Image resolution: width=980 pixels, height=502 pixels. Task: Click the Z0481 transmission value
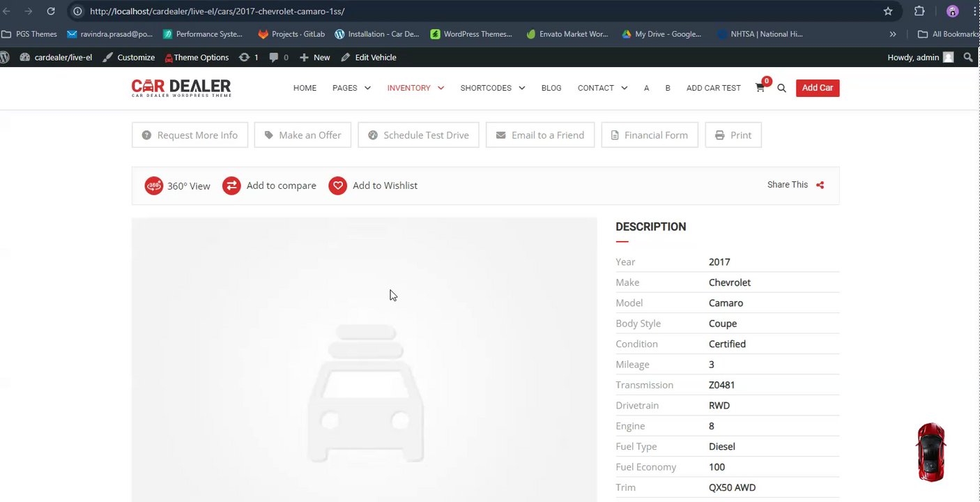tap(722, 385)
